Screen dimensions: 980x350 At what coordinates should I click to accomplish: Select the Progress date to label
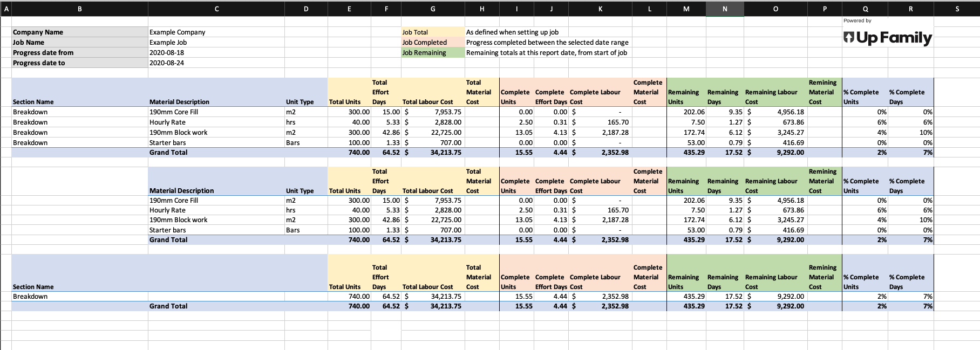[x=80, y=63]
